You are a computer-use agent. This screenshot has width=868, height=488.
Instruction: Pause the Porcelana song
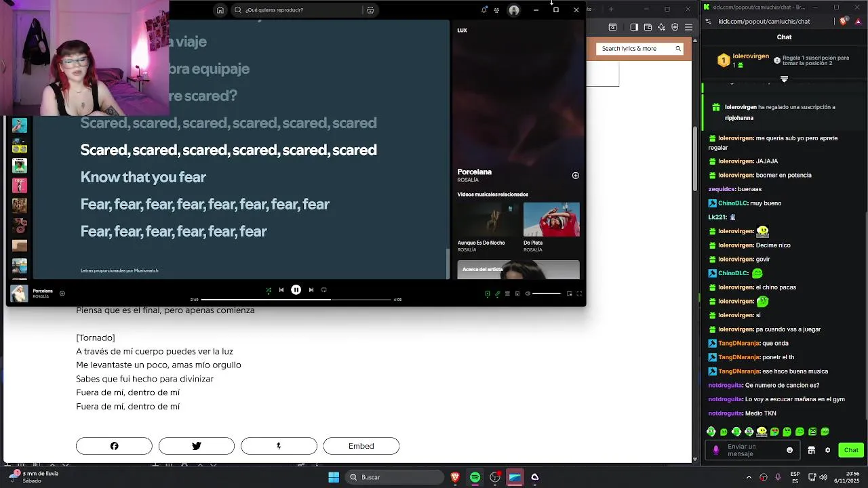296,290
